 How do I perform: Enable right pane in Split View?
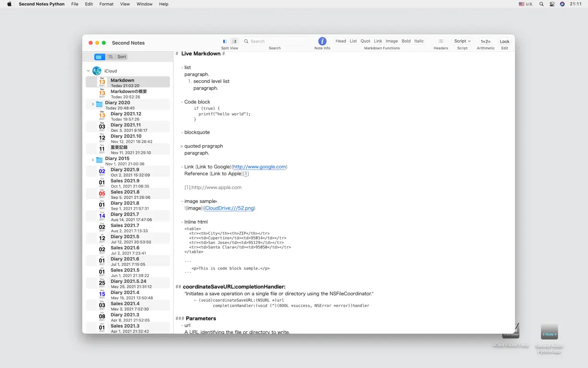[x=234, y=41]
